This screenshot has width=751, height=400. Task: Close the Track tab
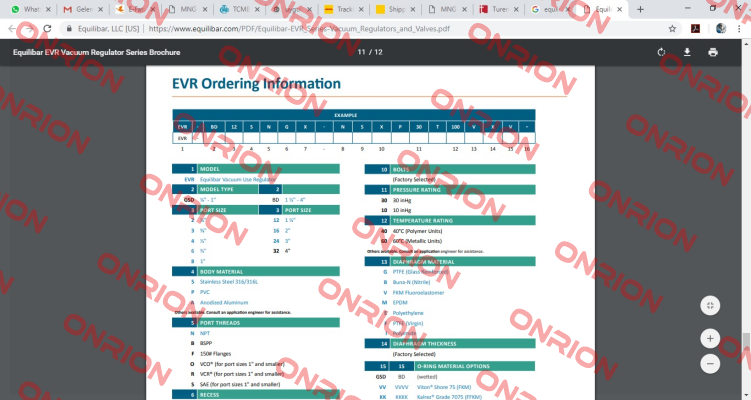point(361,9)
